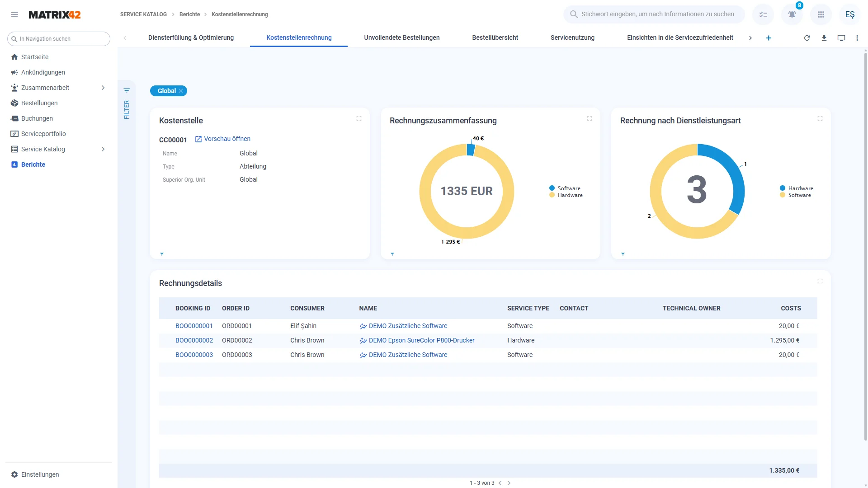Switch to Bestellübersicht tab

pyautogui.click(x=495, y=38)
